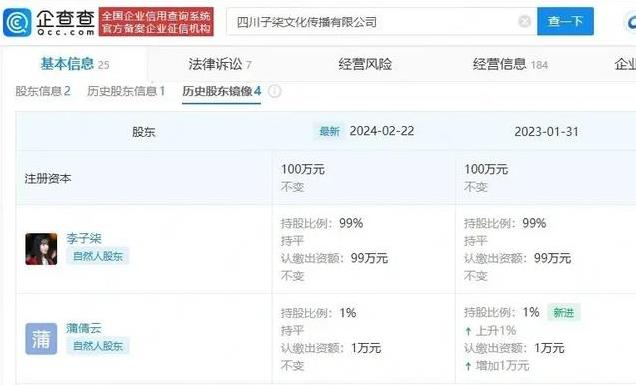Click 自然人股东 tag under 李子柒
Screen dimensions: 636x385
coord(98,256)
